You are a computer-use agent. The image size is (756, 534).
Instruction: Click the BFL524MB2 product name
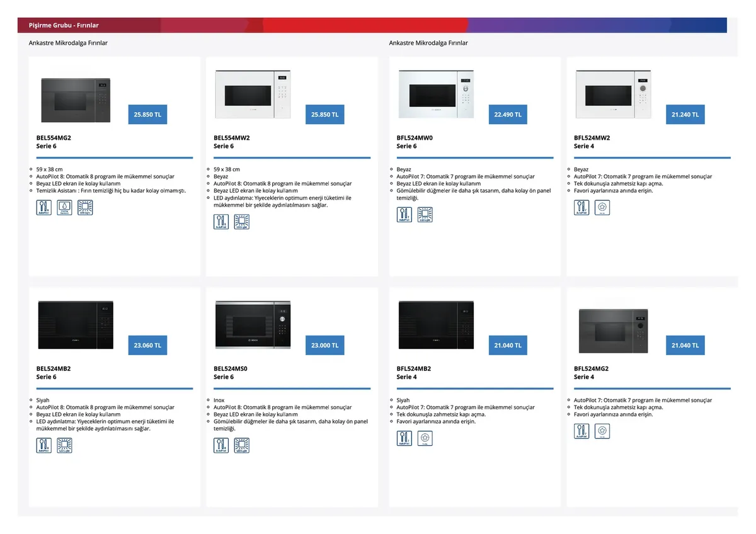tap(414, 368)
